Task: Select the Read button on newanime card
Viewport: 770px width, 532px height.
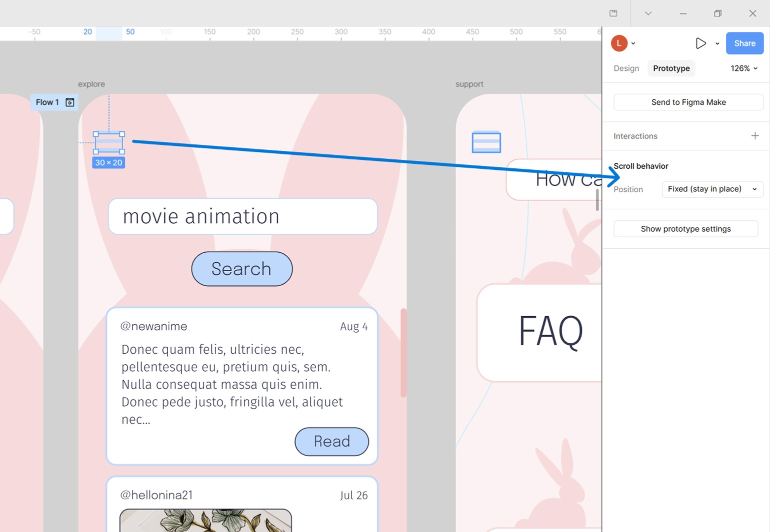Action: 331,442
